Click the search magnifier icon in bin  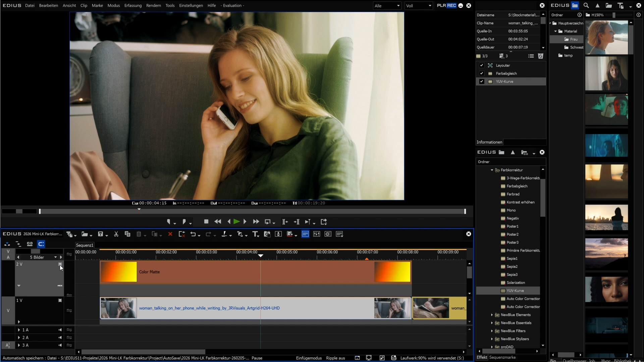586,5
